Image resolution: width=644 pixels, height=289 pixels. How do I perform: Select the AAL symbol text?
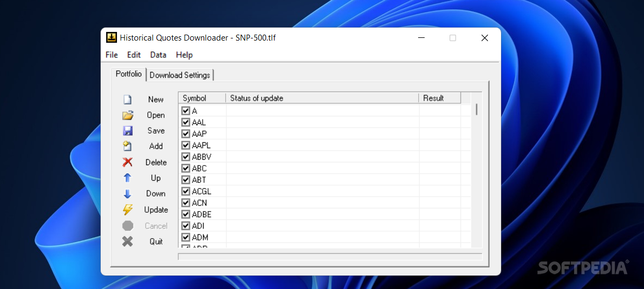[199, 122]
